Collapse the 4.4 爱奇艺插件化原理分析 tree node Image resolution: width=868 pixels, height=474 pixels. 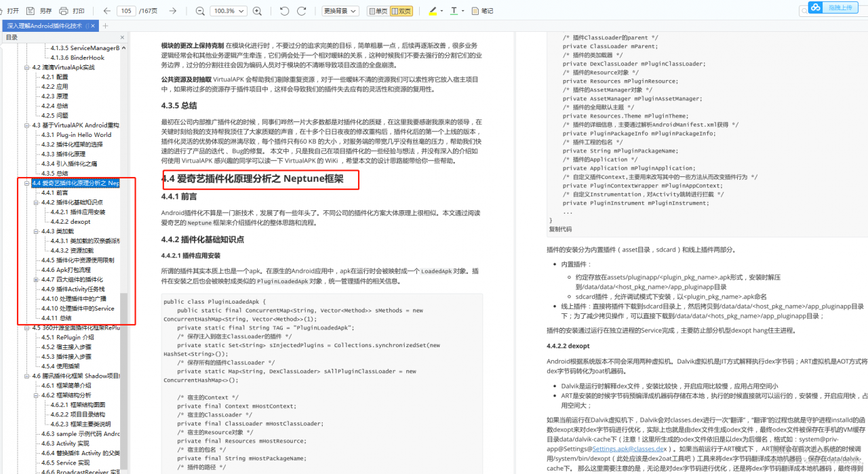pos(27,183)
